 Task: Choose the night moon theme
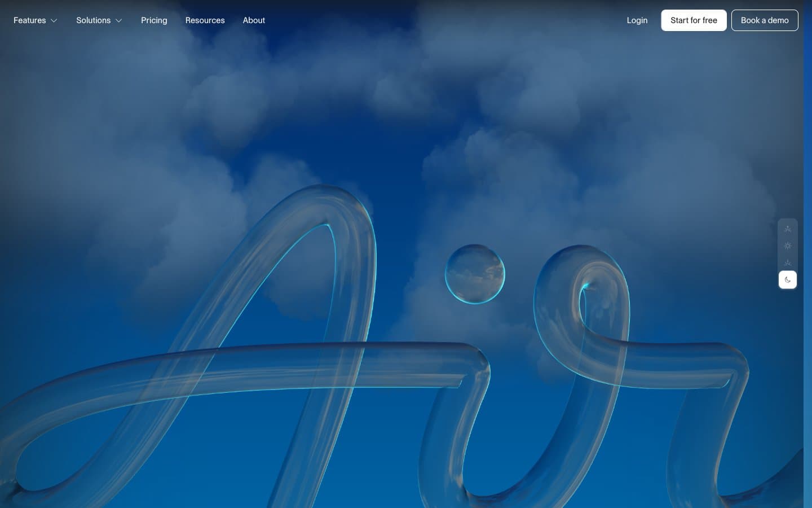point(788,280)
